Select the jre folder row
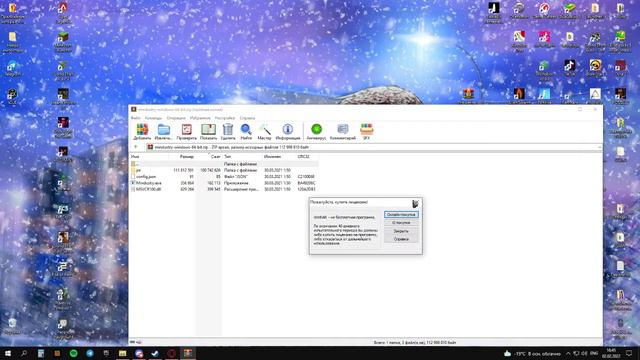The image size is (640, 360). coord(224,170)
